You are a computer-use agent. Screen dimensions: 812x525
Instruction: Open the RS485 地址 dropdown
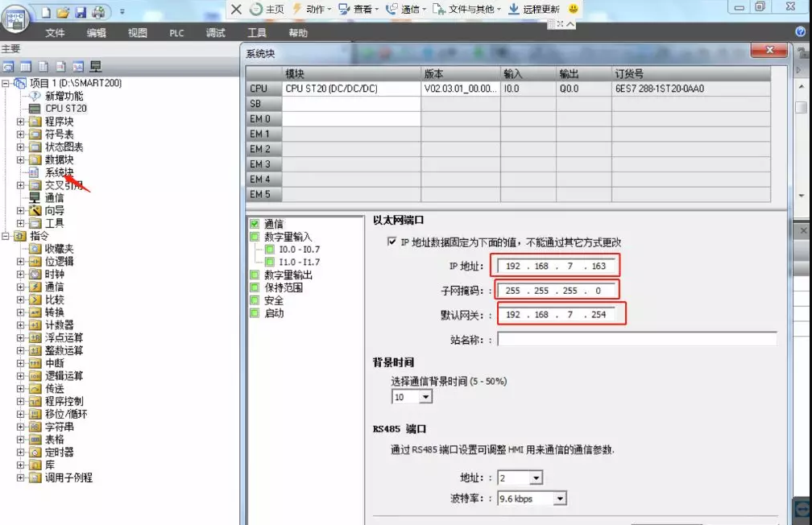pos(536,477)
